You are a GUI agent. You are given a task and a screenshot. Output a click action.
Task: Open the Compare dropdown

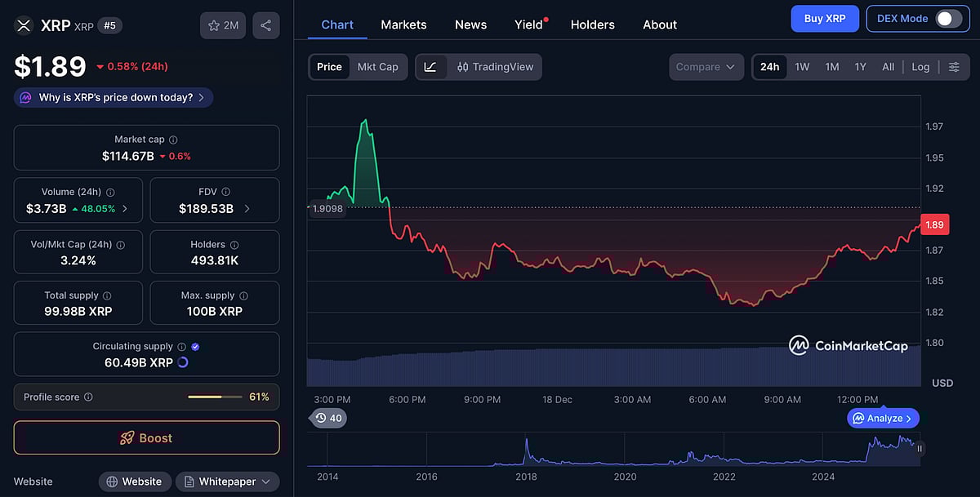coord(706,67)
